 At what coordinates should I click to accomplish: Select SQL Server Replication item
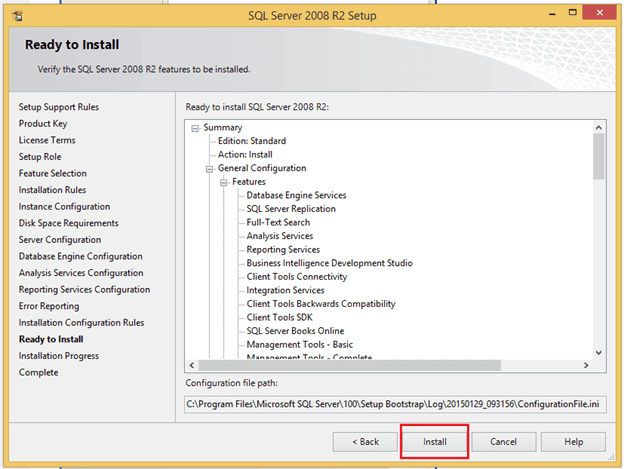pos(291,209)
